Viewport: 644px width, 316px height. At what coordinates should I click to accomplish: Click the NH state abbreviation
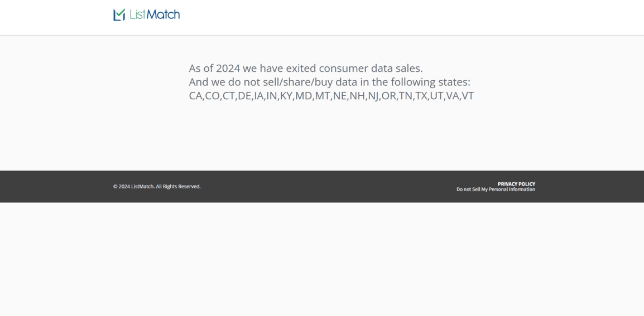[x=357, y=96]
